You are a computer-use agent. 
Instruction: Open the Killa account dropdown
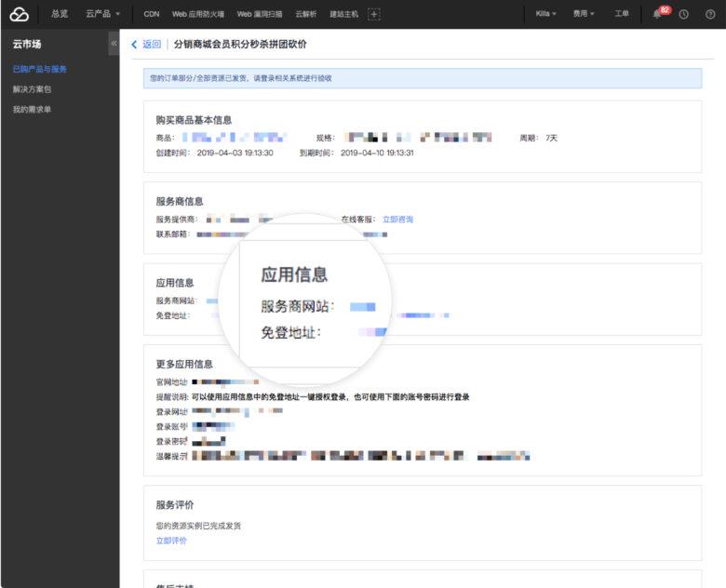tap(546, 14)
